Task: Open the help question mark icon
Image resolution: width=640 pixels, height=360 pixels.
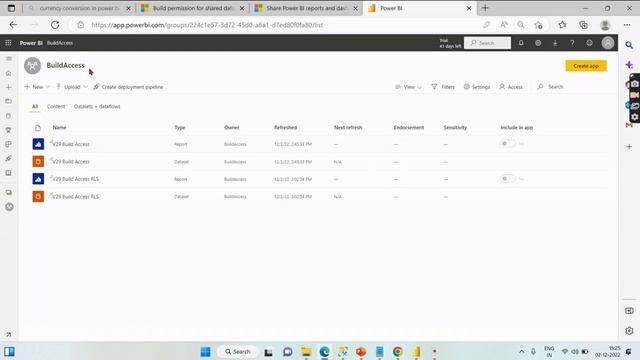Action: pyautogui.click(x=572, y=43)
